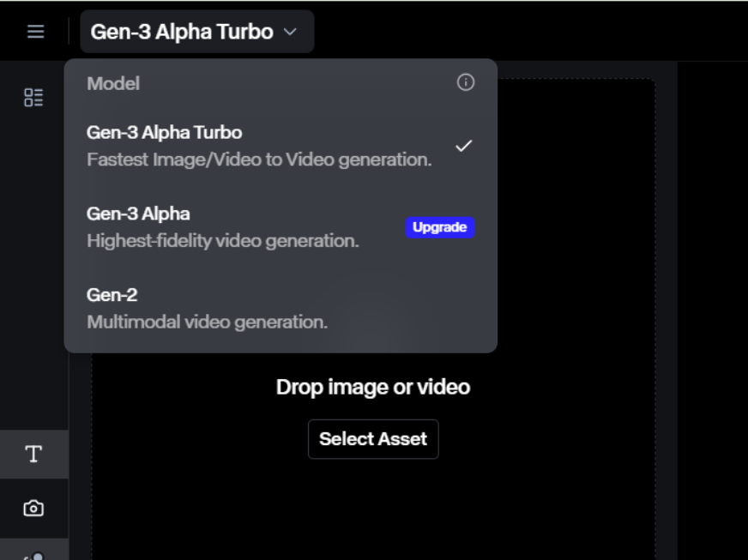The width and height of the screenshot is (748, 560).
Task: Open the hamburger menu icon
Action: click(x=35, y=32)
